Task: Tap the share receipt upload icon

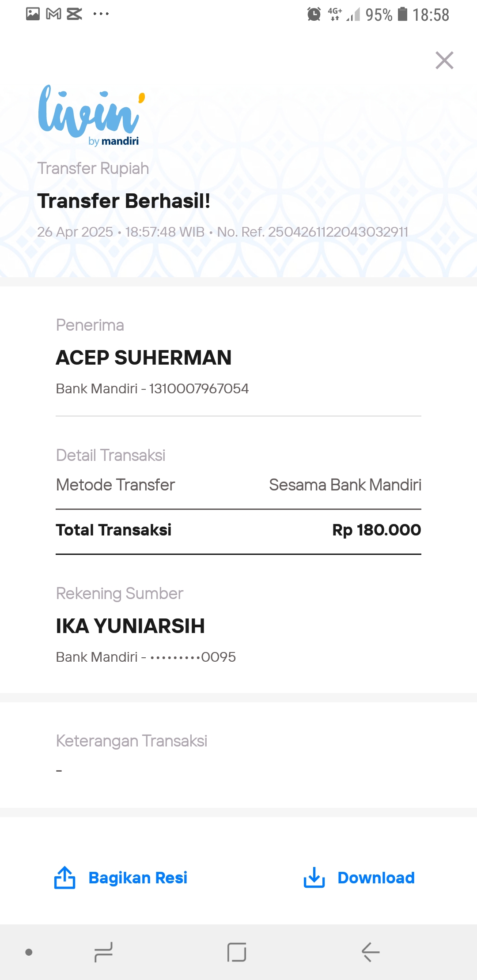Action: click(x=64, y=877)
